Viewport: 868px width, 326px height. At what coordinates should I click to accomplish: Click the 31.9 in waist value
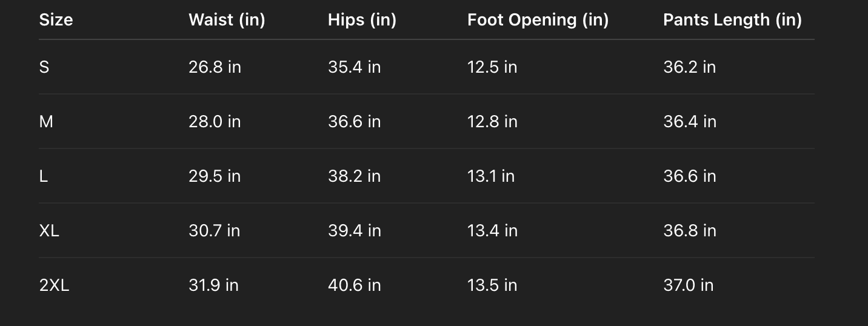(213, 285)
